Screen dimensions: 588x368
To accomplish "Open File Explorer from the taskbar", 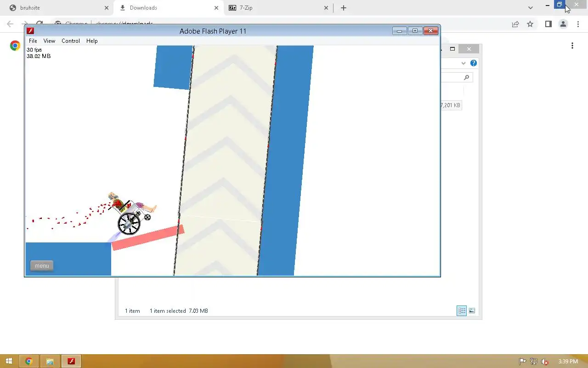I will pos(50,361).
